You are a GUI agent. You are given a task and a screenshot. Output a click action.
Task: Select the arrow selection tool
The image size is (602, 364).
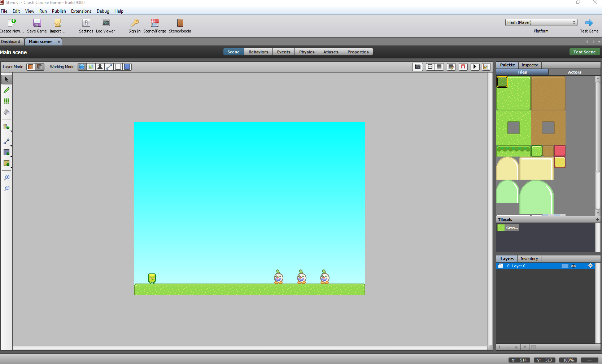6,79
